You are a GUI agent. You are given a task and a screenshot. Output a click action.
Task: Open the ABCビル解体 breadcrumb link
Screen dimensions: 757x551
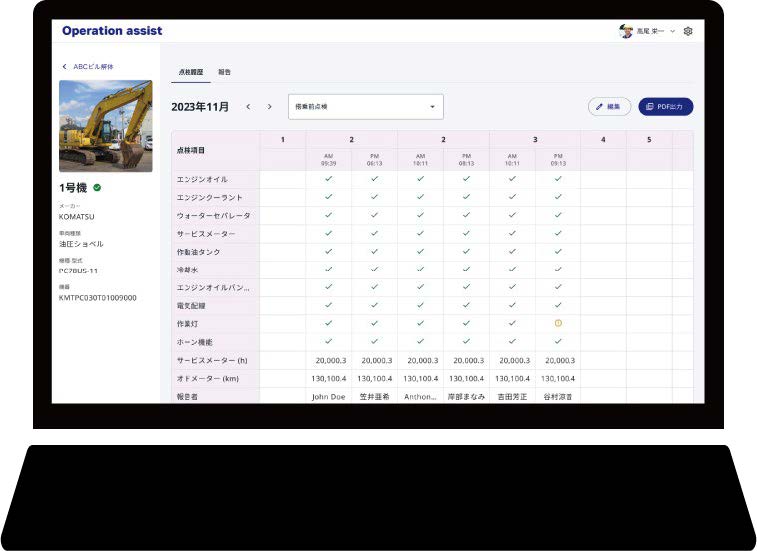[93, 67]
